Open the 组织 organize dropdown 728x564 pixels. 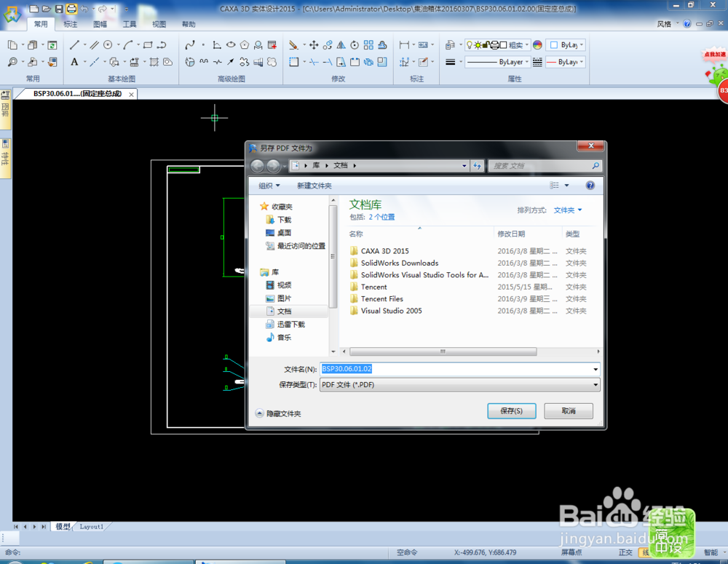tap(269, 186)
